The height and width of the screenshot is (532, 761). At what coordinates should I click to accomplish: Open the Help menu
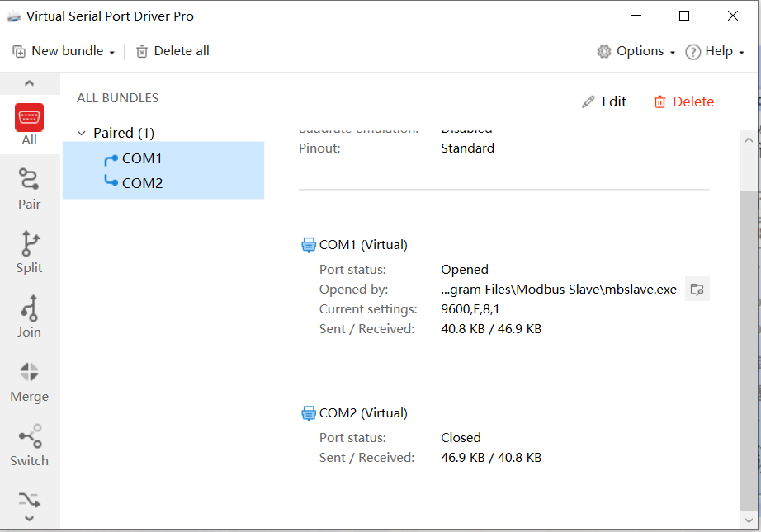coord(715,51)
